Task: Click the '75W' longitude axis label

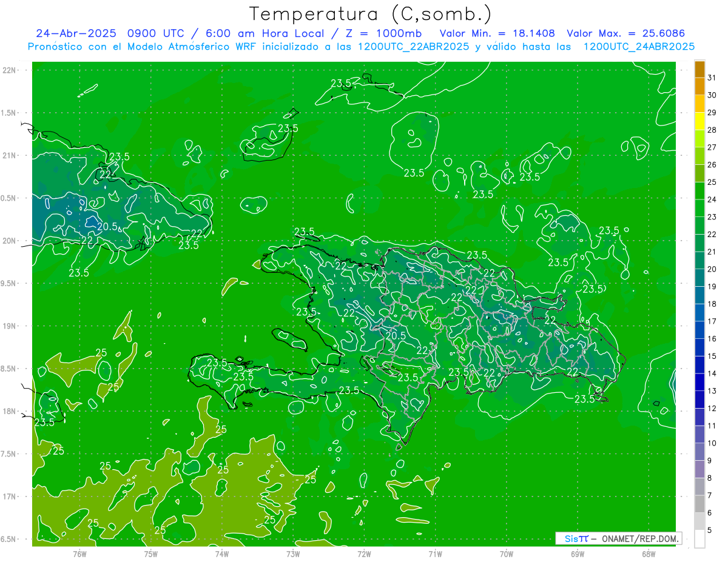Action: point(151,554)
